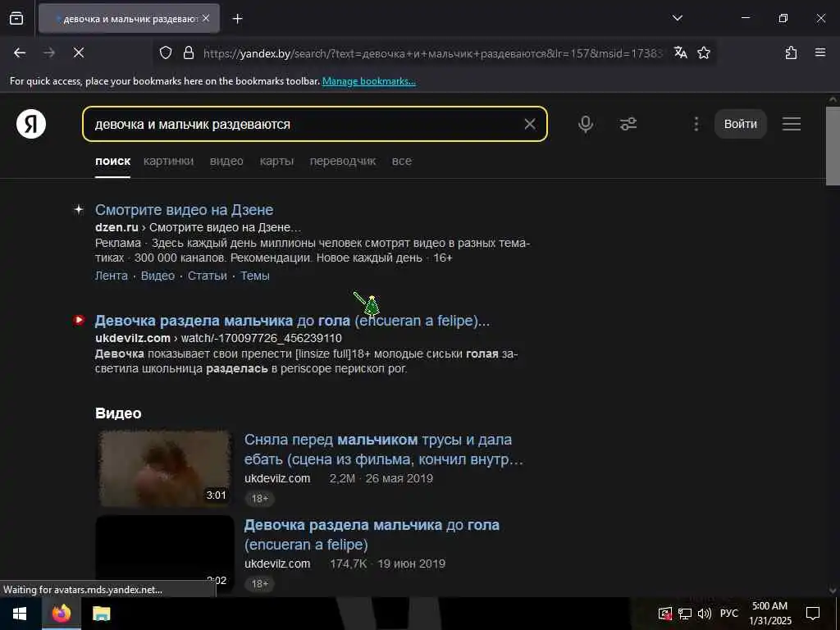Open a new tab with plus
This screenshot has height=630, width=840.
(x=238, y=19)
